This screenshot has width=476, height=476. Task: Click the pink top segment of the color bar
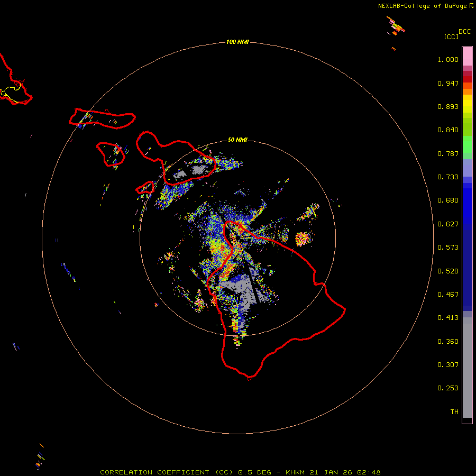(x=467, y=57)
